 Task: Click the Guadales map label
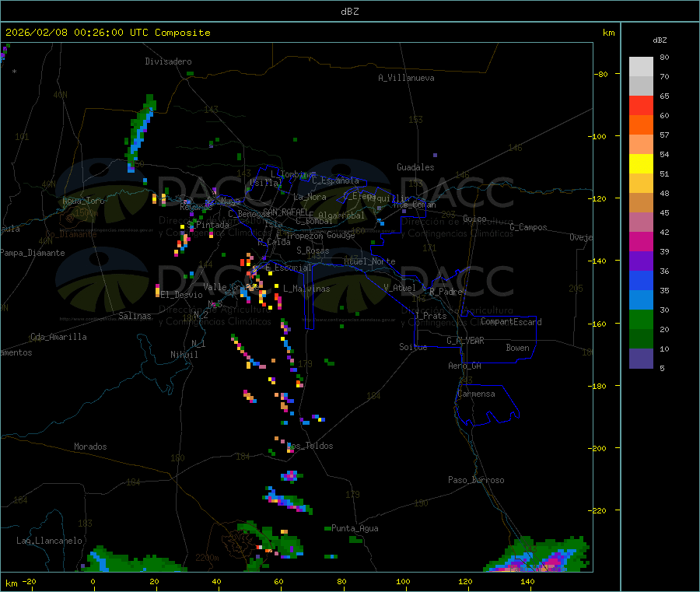point(415,167)
